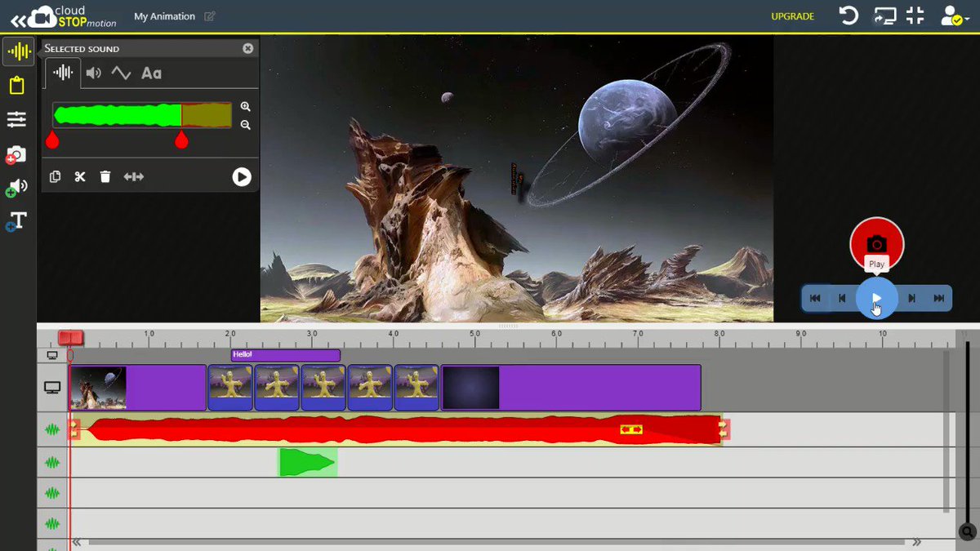This screenshot has width=980, height=551.
Task: Step forward one frame
Action: coord(912,298)
